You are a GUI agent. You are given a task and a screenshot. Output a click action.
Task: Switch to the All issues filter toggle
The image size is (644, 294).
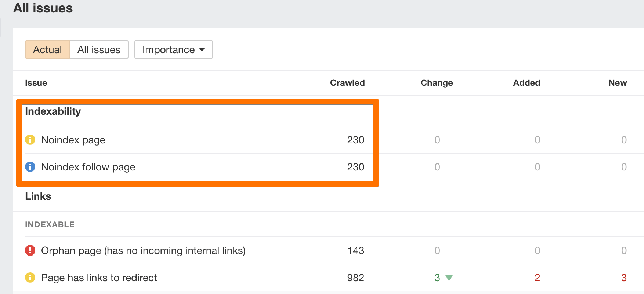99,49
